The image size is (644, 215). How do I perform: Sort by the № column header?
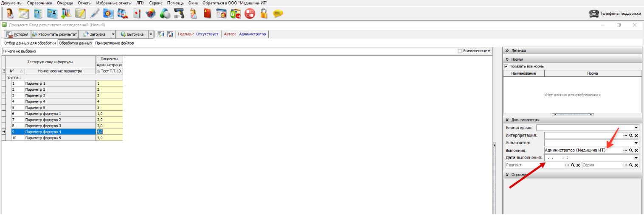click(x=15, y=71)
